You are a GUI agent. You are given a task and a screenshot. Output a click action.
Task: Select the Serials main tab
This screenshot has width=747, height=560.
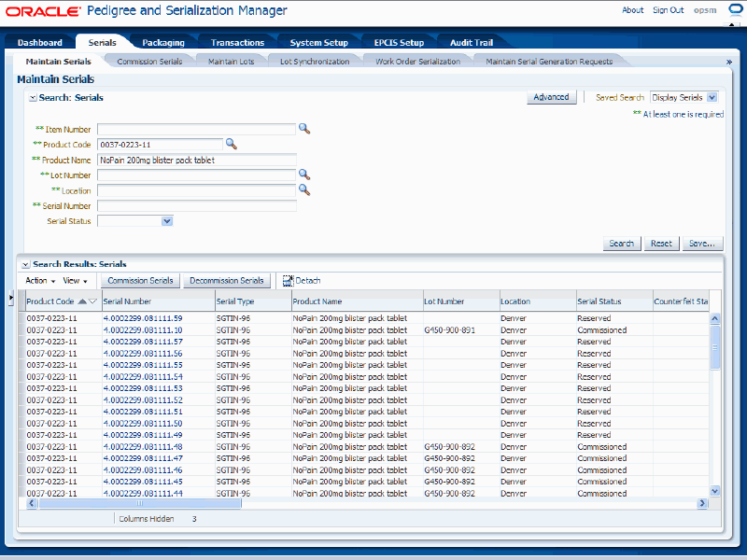102,42
